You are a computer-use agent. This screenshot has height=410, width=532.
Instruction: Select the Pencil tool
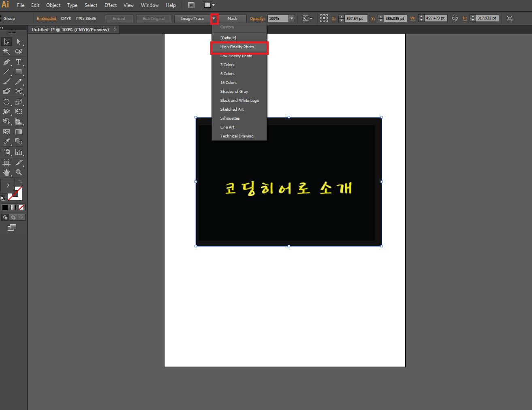[x=19, y=82]
